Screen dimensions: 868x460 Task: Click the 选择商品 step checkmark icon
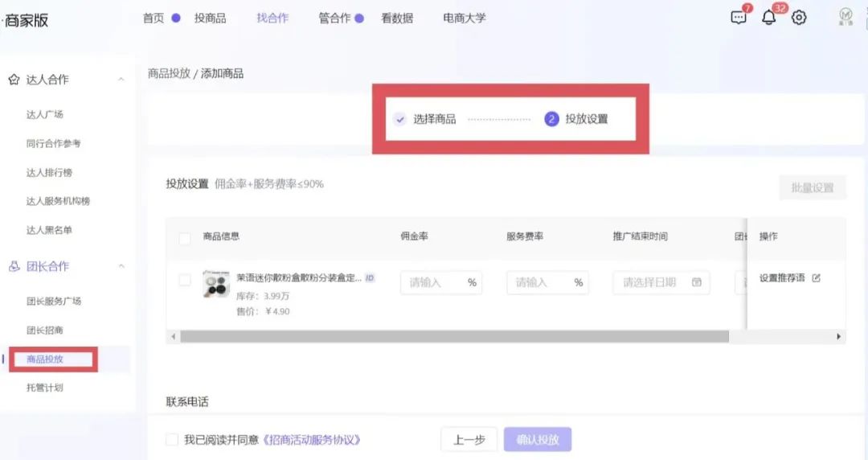click(399, 119)
